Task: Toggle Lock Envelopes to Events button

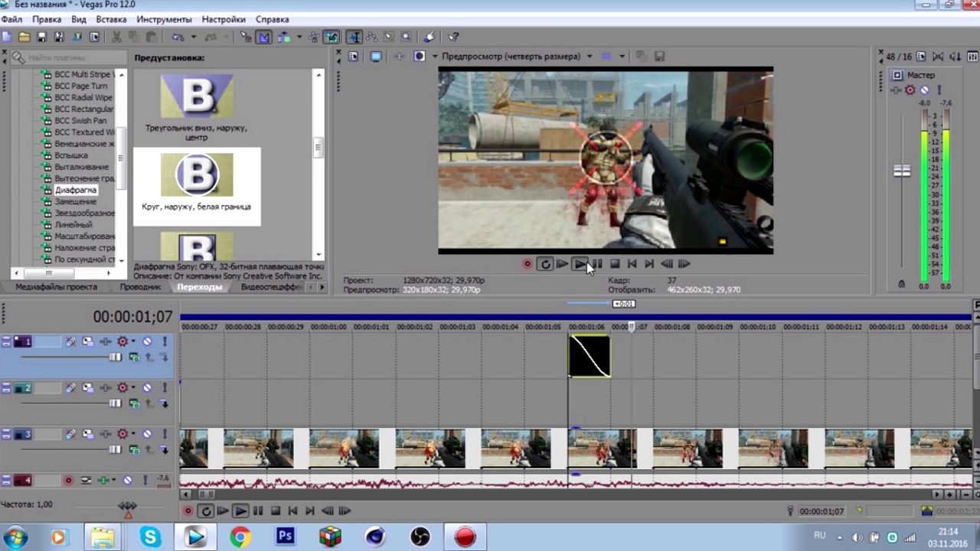Action: (314, 37)
